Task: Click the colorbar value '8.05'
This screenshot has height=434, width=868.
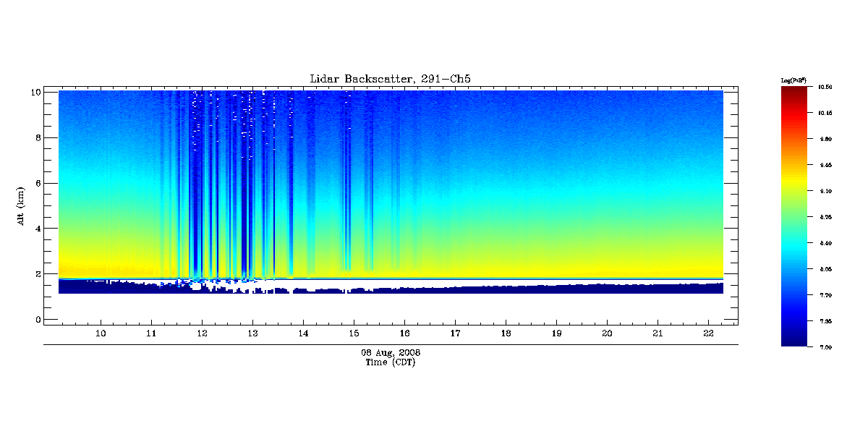Action: click(x=825, y=269)
